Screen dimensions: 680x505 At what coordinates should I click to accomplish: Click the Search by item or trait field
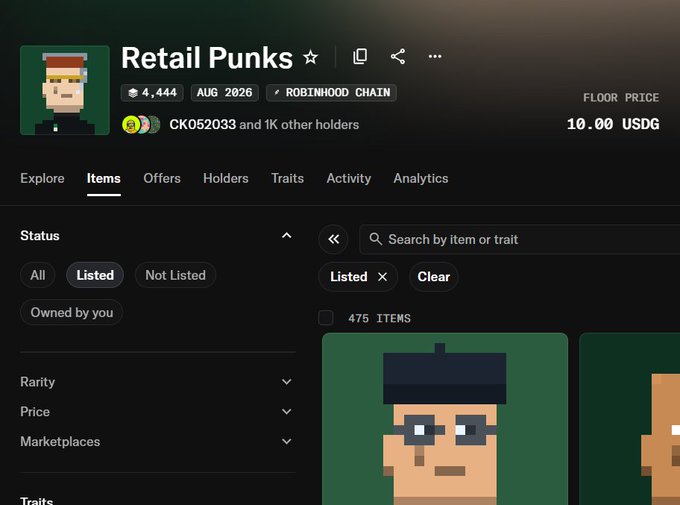tap(520, 239)
